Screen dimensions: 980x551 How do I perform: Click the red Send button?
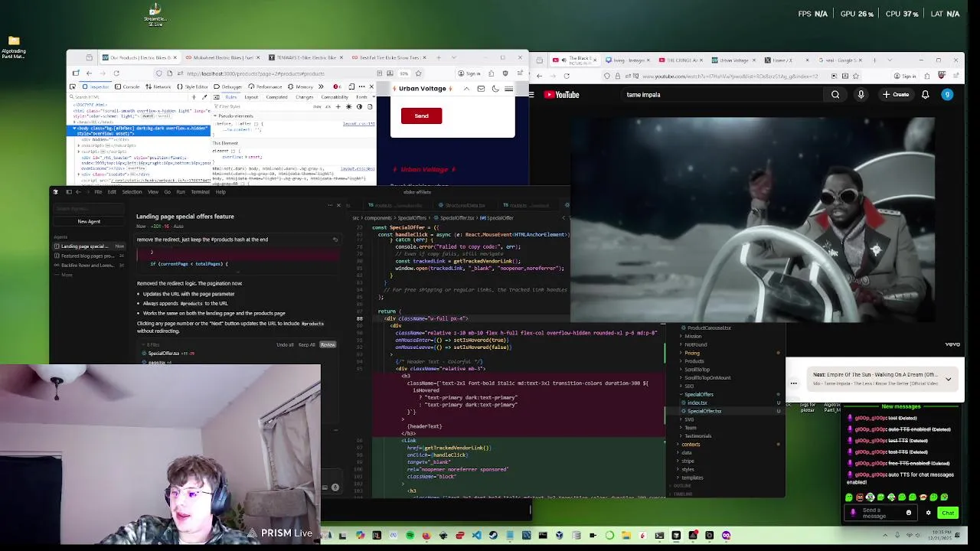(x=421, y=116)
